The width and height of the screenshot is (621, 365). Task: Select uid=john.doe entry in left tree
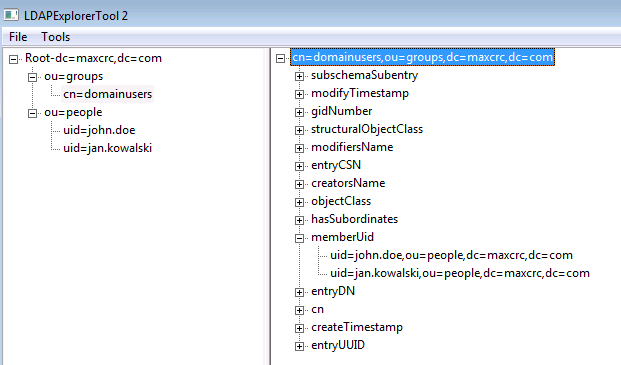click(x=99, y=130)
